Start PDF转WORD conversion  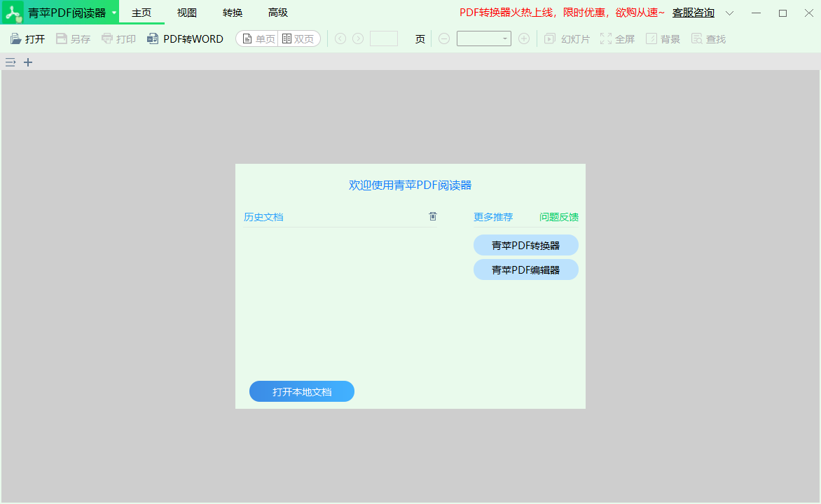(x=184, y=38)
